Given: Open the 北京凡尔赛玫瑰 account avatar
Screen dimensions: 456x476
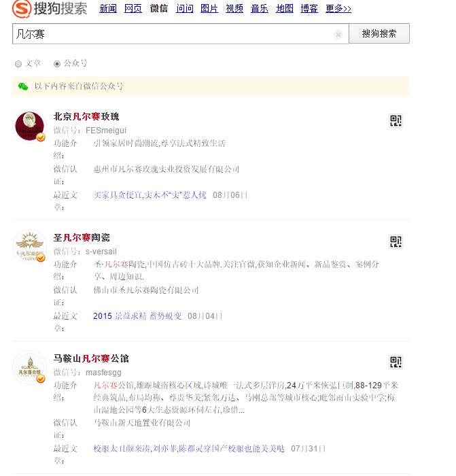Looking at the screenshot, I should click(x=29, y=126).
